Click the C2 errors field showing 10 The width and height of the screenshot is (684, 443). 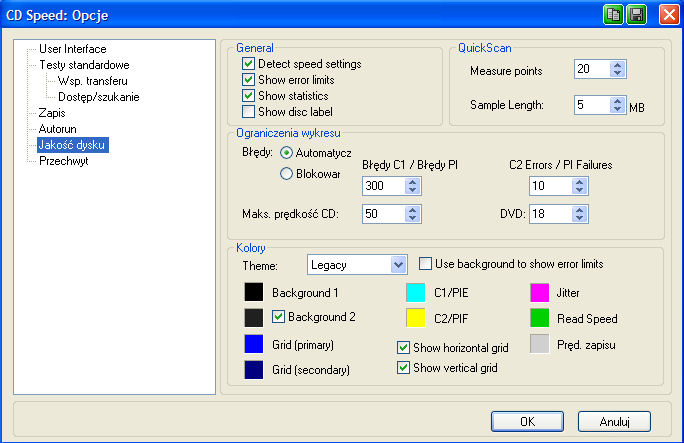coord(551,186)
